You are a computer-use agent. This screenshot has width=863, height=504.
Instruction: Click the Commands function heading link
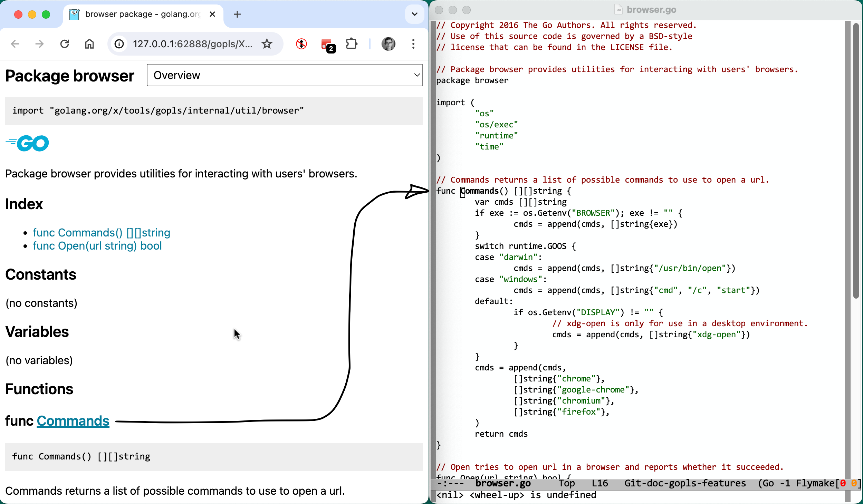pos(73,421)
